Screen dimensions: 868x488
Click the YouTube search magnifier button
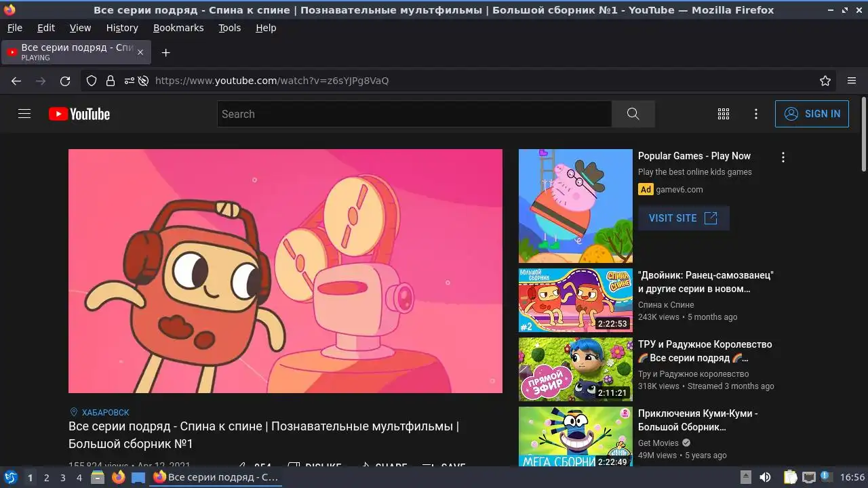pos(633,114)
